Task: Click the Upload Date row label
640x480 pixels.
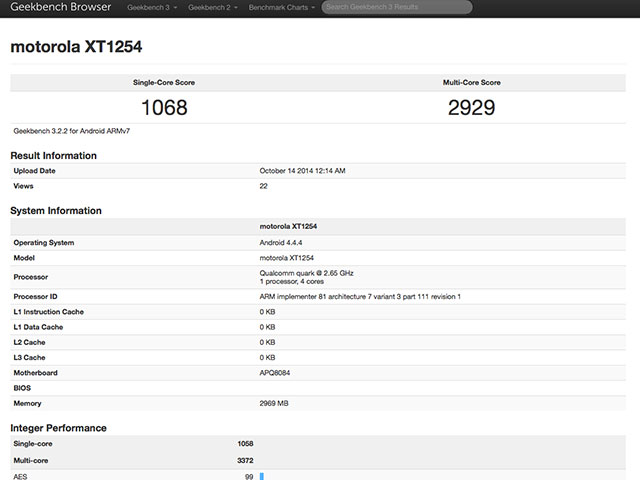Action: click(x=34, y=171)
